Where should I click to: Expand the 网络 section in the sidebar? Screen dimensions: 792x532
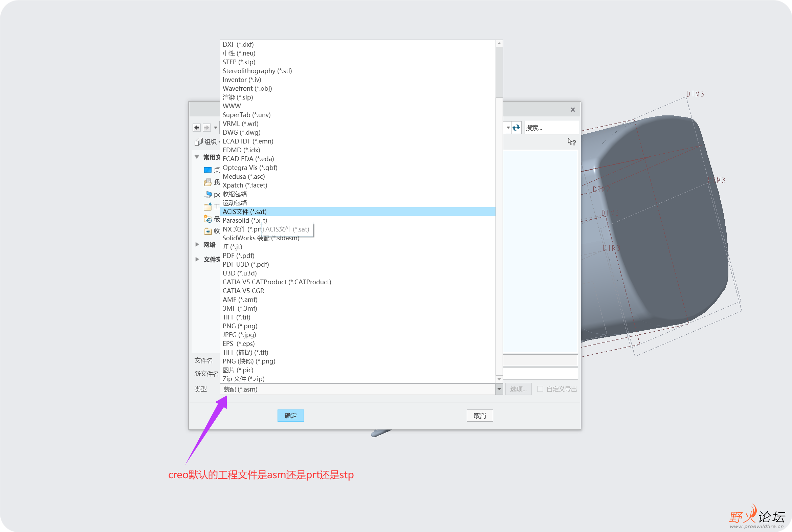point(197,244)
